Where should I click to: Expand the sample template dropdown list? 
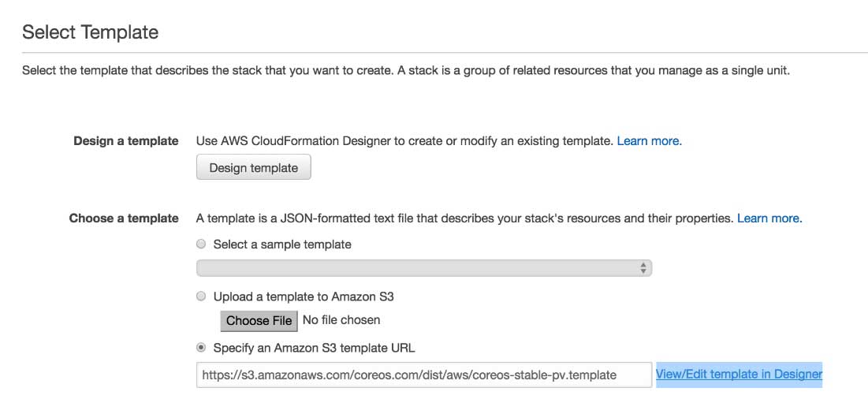click(x=423, y=268)
